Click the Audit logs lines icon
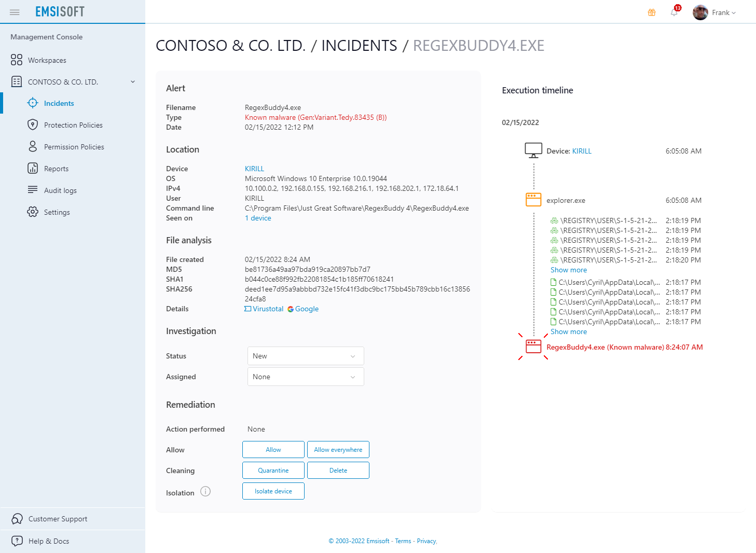 pos(33,190)
